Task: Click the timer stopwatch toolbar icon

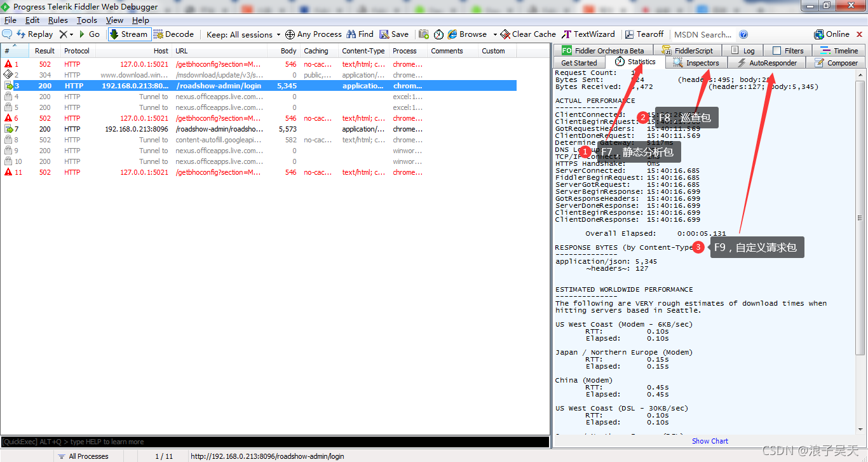Action: (x=438, y=34)
